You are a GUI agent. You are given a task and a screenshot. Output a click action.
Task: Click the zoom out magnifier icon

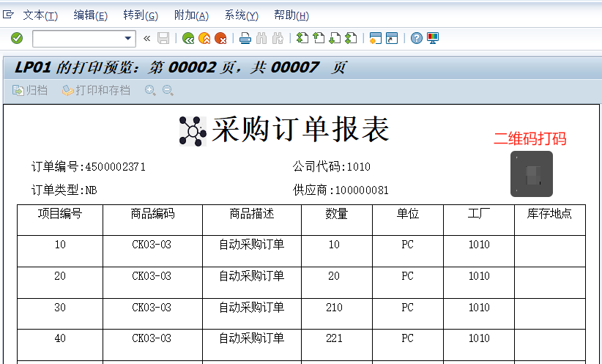[x=168, y=90]
